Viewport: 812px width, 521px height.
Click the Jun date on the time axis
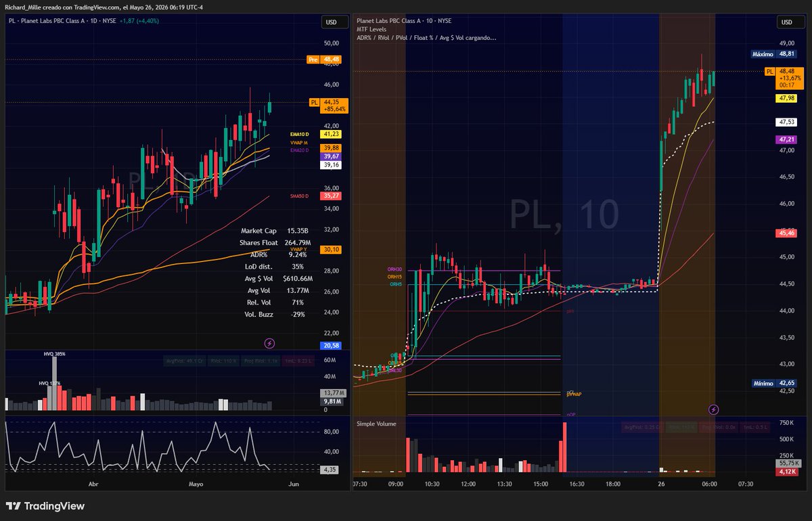pyautogui.click(x=293, y=484)
